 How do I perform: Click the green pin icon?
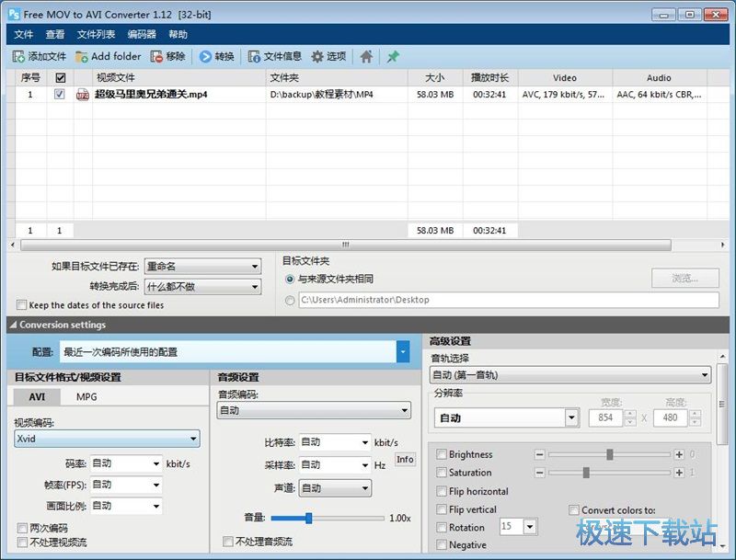(393, 56)
